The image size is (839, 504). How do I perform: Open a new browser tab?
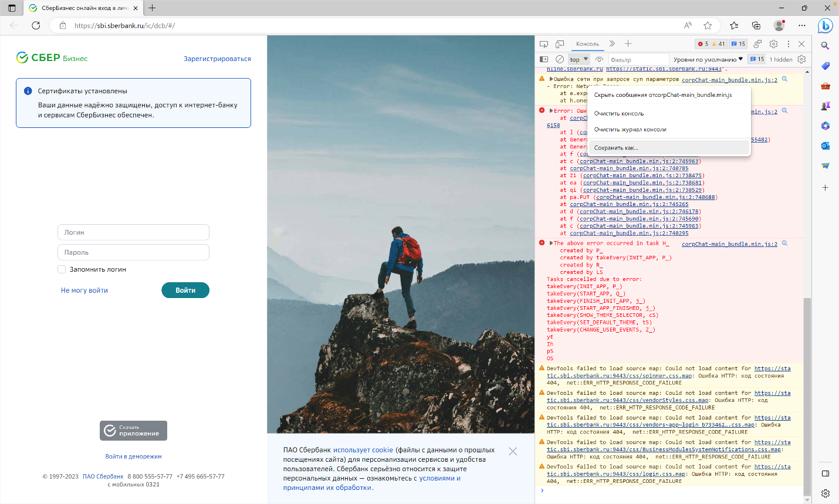tap(152, 8)
